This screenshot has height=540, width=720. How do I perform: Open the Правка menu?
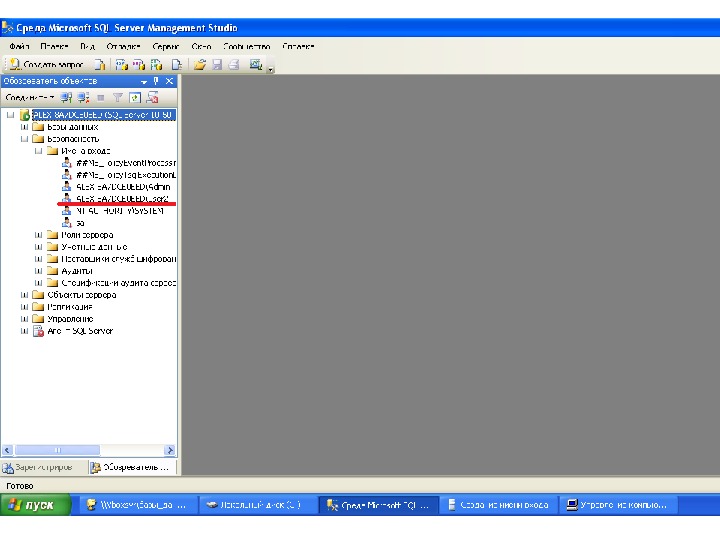54,46
